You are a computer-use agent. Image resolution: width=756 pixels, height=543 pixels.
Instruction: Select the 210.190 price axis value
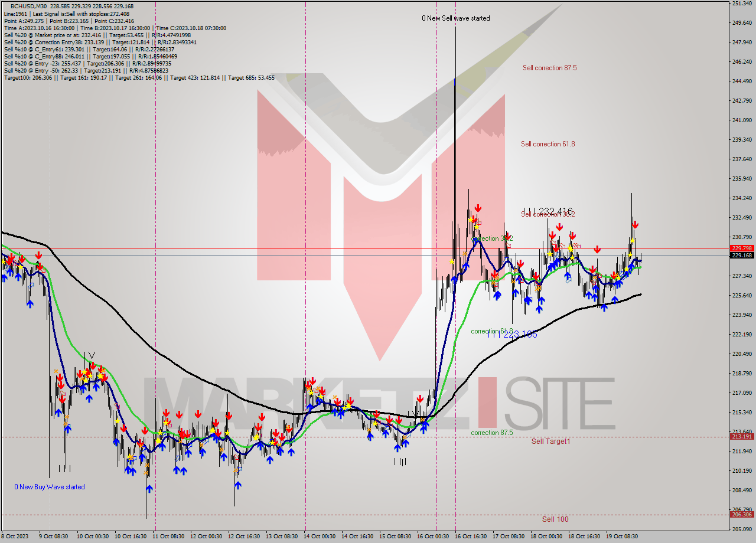741,471
